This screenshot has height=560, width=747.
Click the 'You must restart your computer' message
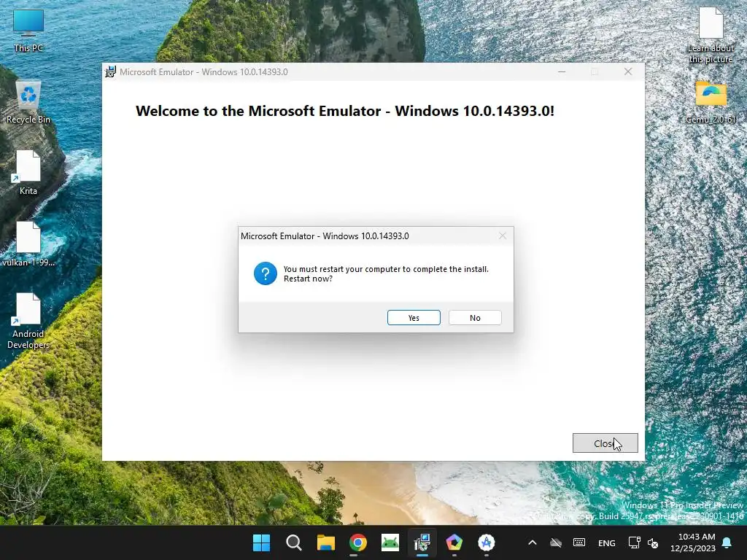tap(386, 274)
